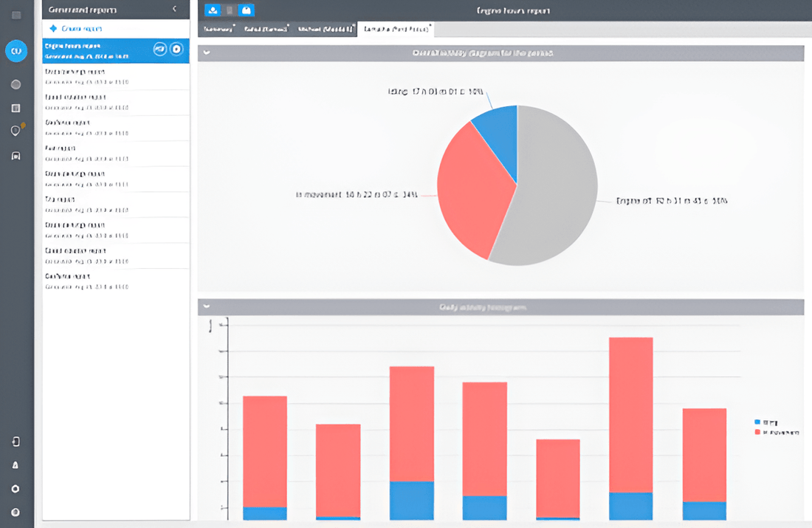Click the second round icon on selected report
The height and width of the screenshot is (528, 812).
176,49
